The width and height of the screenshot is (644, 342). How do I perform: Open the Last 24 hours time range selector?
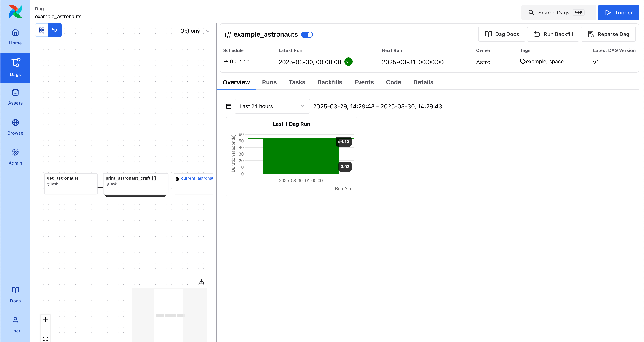(x=272, y=106)
